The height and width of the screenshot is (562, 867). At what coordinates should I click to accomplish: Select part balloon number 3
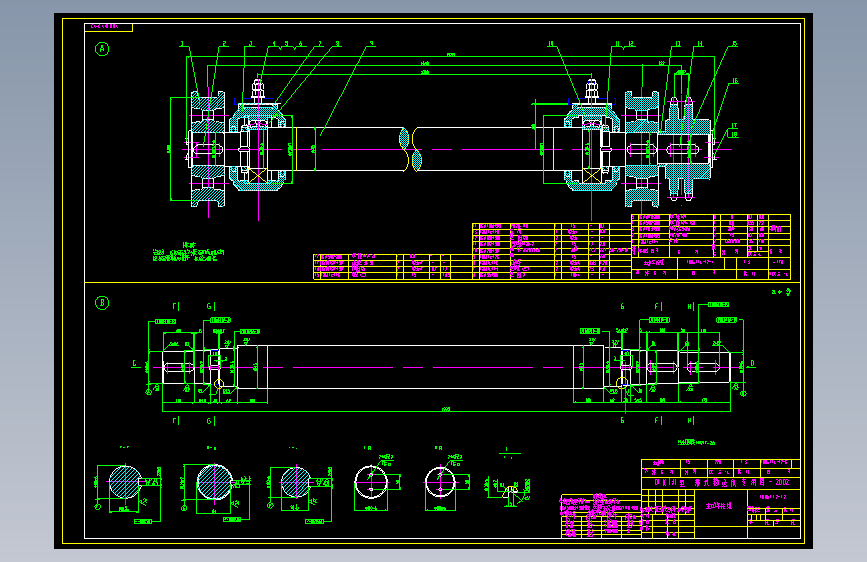(x=250, y=44)
